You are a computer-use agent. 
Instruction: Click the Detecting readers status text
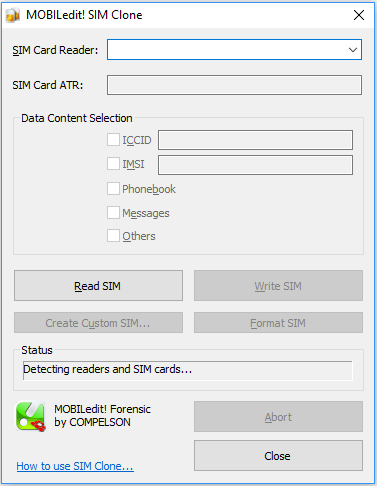pyautogui.click(x=108, y=369)
